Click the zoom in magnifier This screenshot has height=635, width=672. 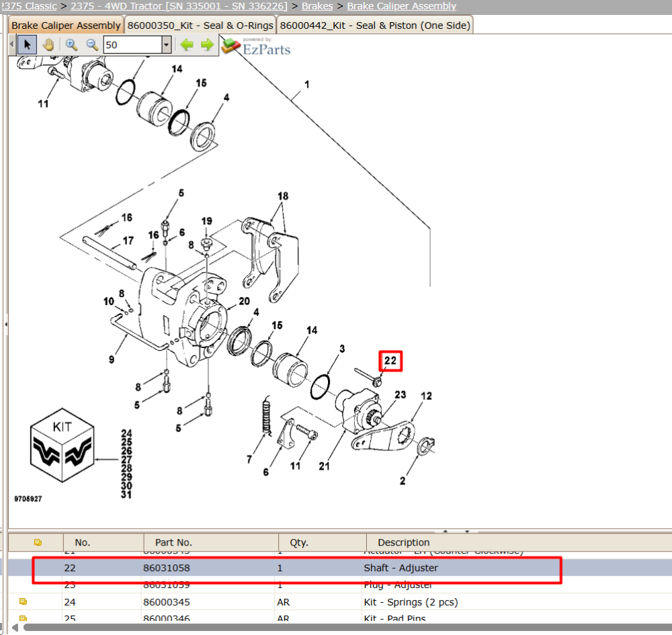(x=71, y=44)
